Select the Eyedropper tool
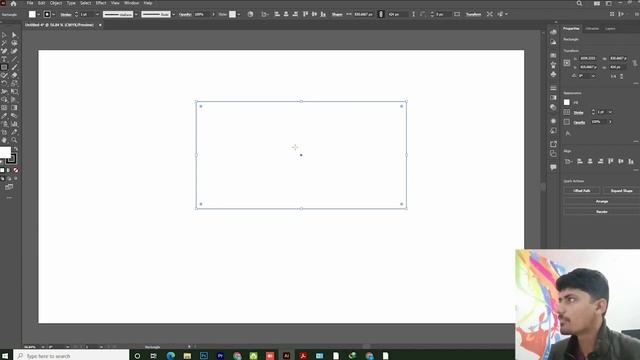The height and width of the screenshot is (360, 640). click(x=4, y=116)
